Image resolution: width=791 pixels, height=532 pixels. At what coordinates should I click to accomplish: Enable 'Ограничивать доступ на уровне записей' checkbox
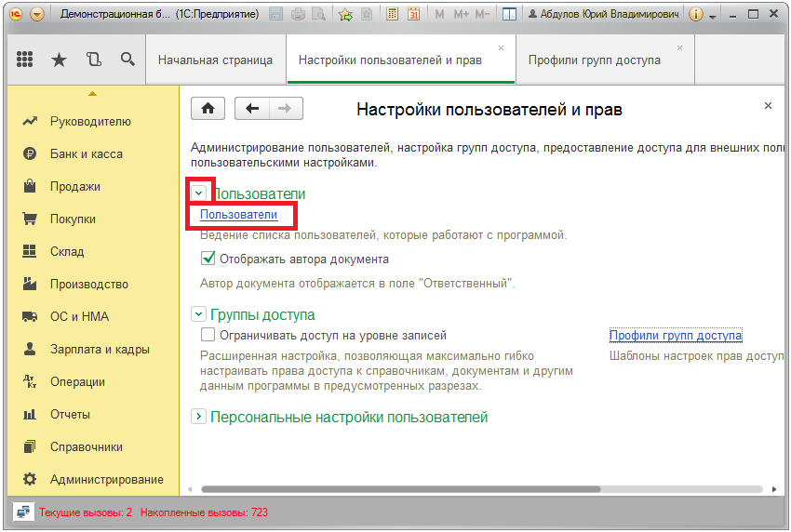pos(208,335)
